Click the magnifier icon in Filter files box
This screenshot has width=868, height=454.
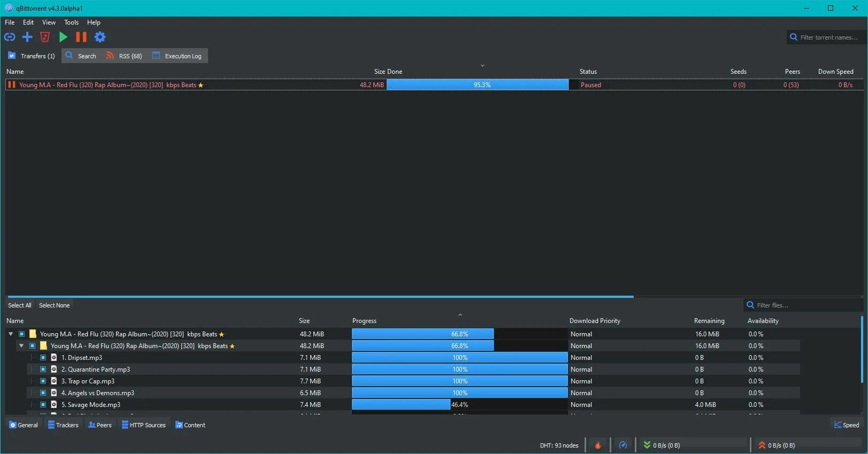750,305
